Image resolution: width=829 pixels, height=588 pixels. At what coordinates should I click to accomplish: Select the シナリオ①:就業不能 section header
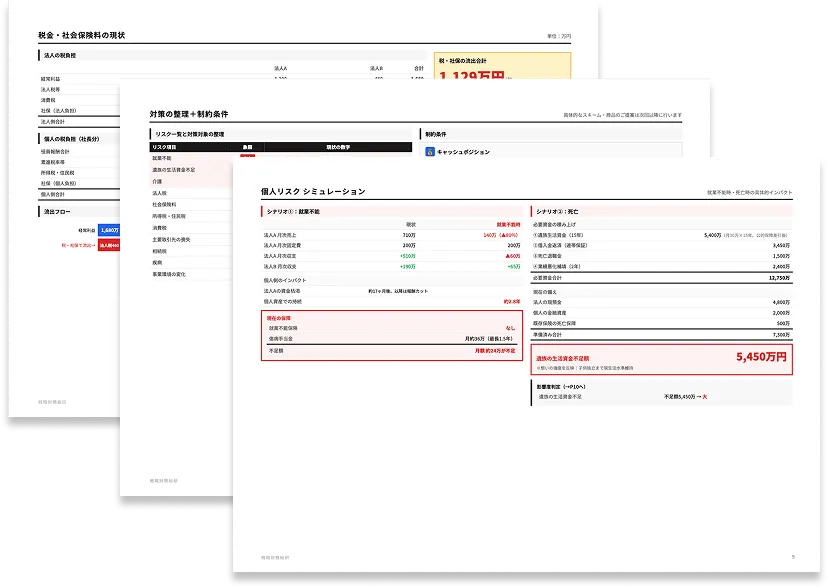[292, 212]
